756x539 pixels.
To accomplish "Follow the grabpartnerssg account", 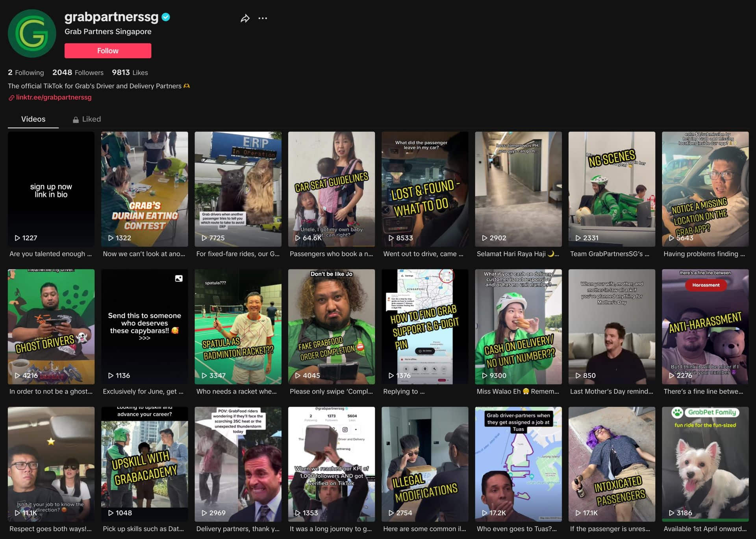I will [108, 51].
